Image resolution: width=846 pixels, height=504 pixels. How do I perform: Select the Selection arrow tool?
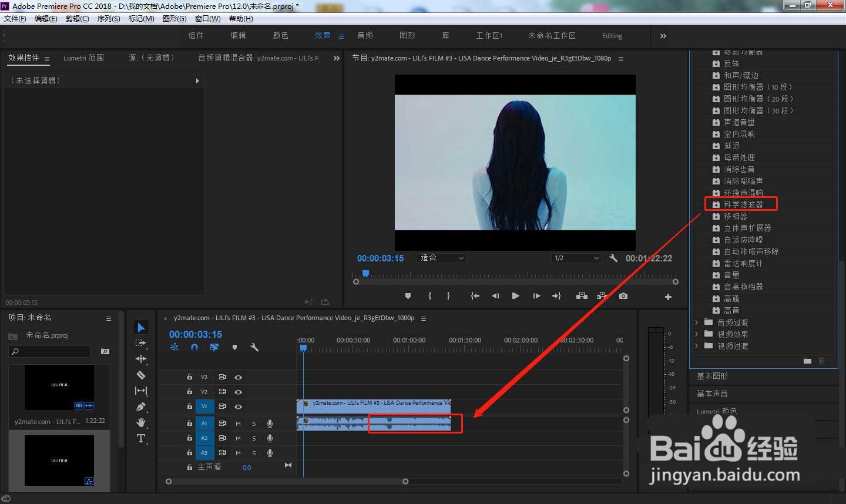click(141, 327)
